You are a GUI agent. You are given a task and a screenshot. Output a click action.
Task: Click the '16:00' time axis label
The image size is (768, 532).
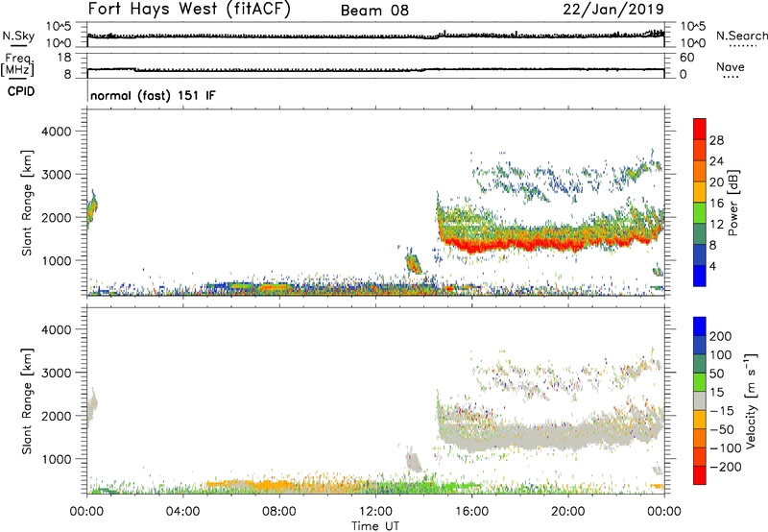coord(471,512)
